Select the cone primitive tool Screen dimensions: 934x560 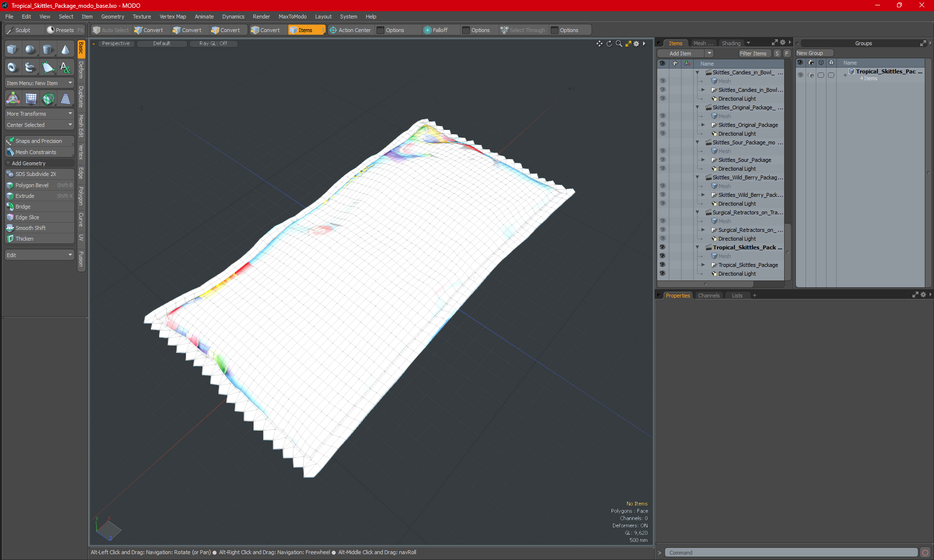coord(65,50)
